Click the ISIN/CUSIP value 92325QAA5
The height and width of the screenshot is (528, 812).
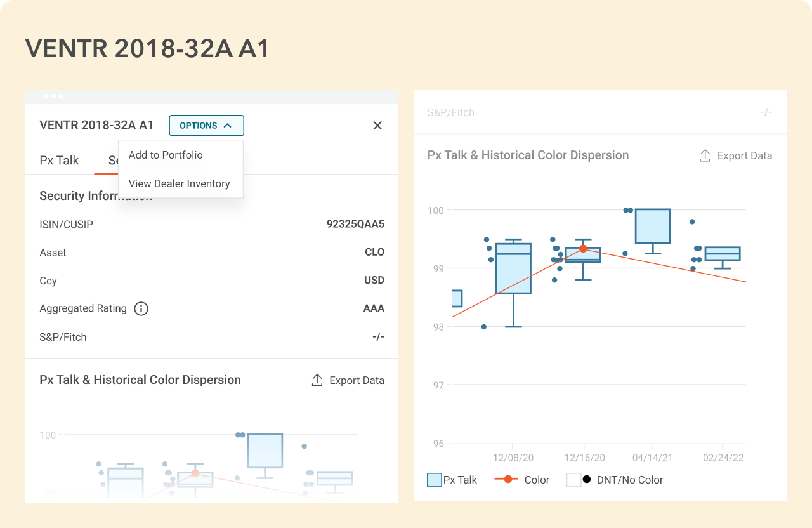point(355,224)
